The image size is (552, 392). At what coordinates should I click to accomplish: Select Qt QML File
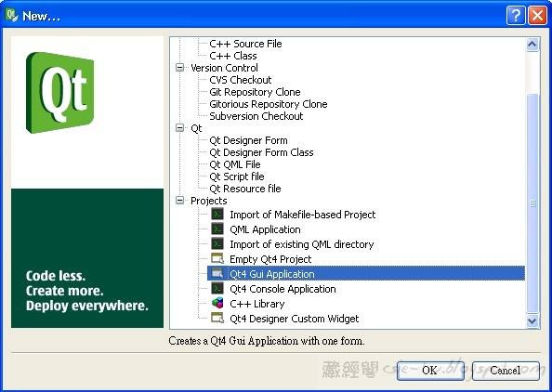tap(235, 164)
